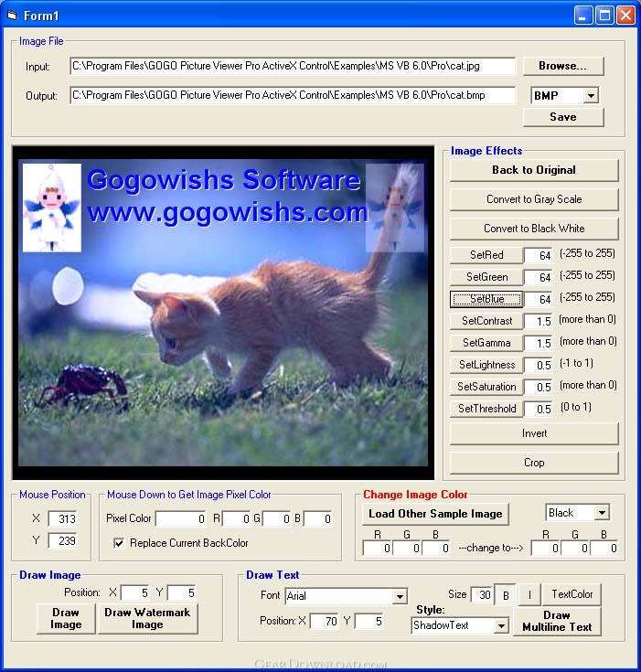
Task: Click Draw Text Position X field
Action: (x=325, y=622)
